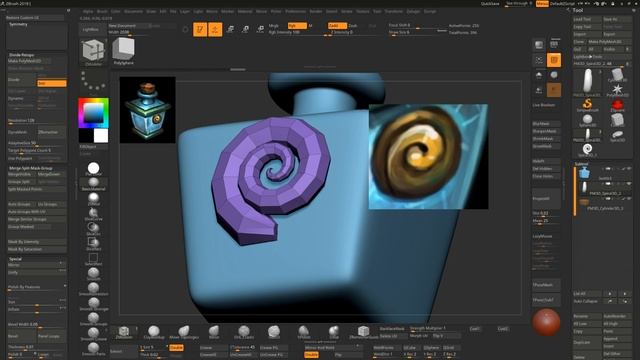The width and height of the screenshot is (640, 360).
Task: Select the PolyMesh3D star tool icon
Action: [617, 89]
